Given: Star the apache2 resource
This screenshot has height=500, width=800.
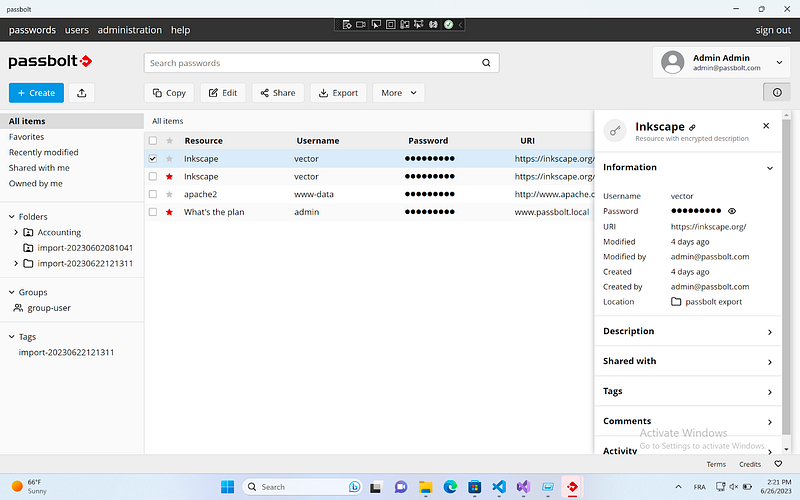Looking at the screenshot, I should click(169, 194).
